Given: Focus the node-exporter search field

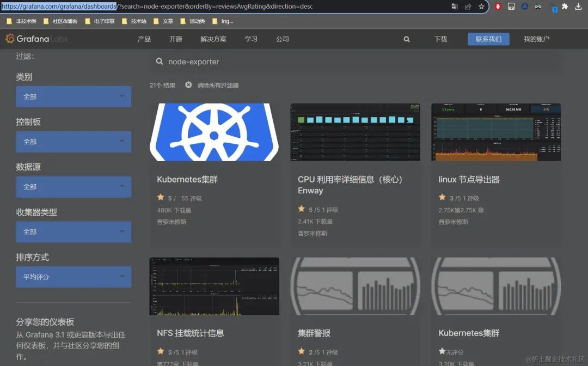Looking at the screenshot, I should [x=356, y=62].
